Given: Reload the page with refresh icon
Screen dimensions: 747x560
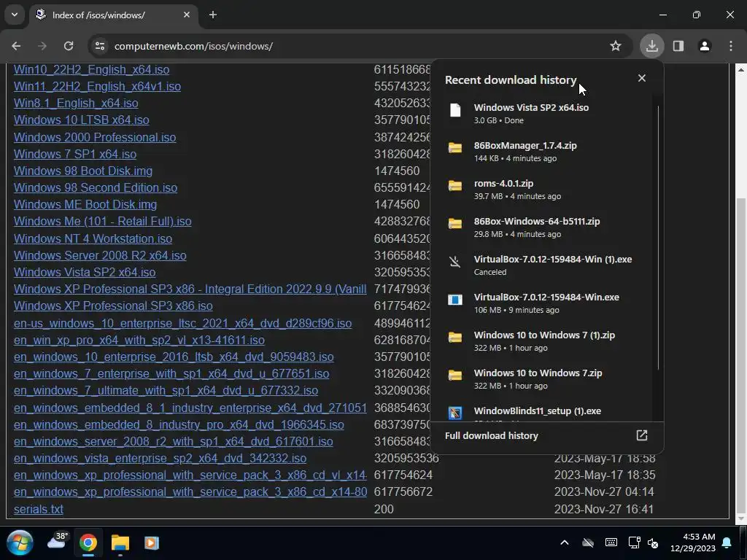Looking at the screenshot, I should pos(69,46).
